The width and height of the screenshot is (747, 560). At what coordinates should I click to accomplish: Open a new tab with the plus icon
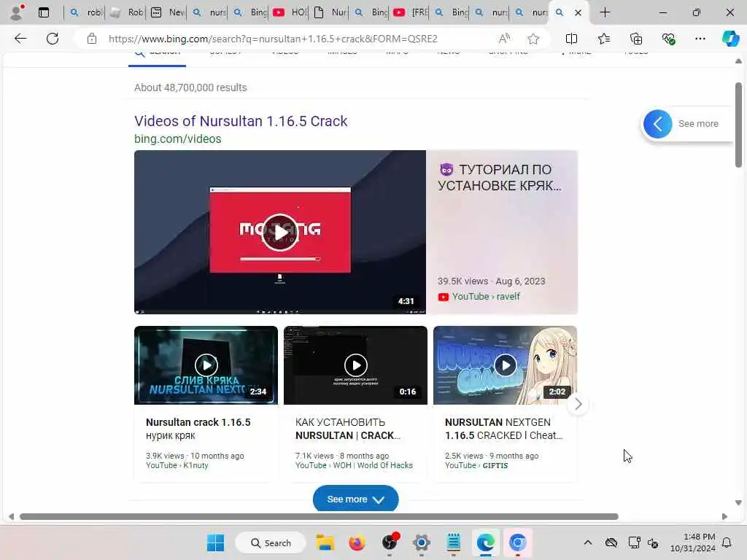[605, 12]
